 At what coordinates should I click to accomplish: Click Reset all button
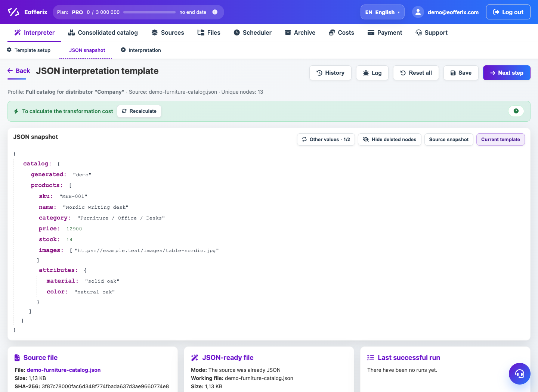[416, 73]
